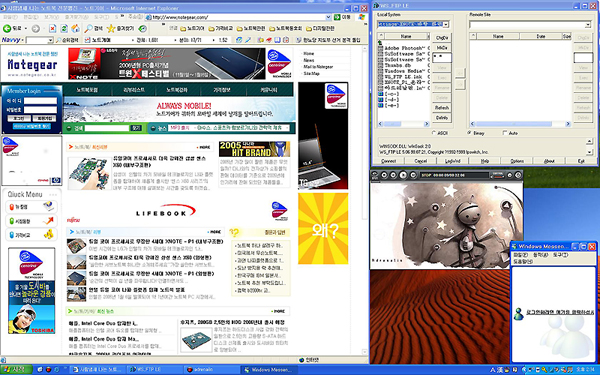Open the Back button history dropdown arrow
This screenshot has width=600, height=375.
coord(26,29)
